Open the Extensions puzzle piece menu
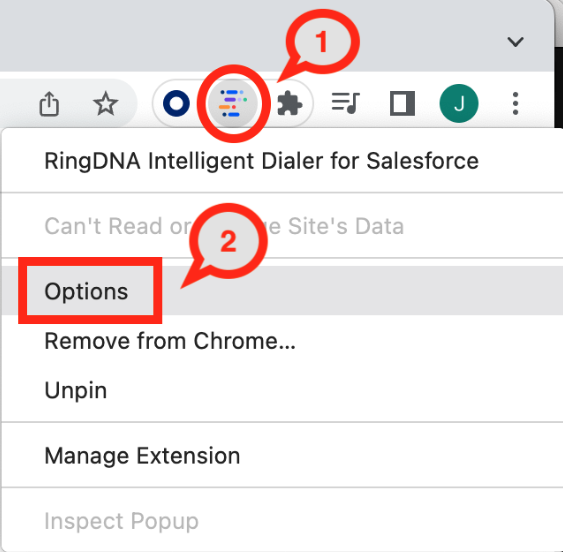This screenshot has height=552, width=563. (x=290, y=104)
